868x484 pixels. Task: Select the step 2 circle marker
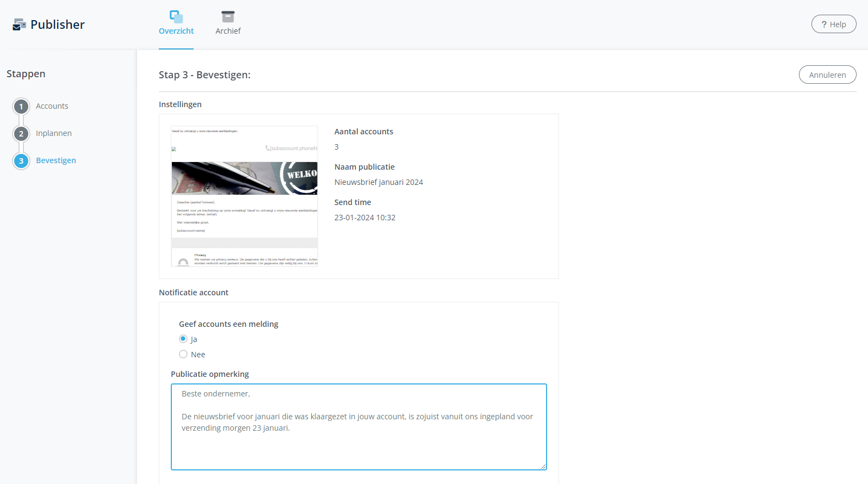[x=21, y=134]
